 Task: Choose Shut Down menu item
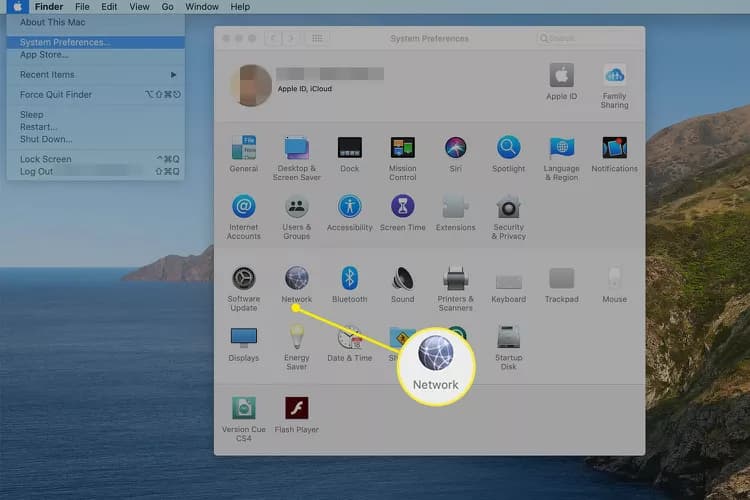point(96,139)
